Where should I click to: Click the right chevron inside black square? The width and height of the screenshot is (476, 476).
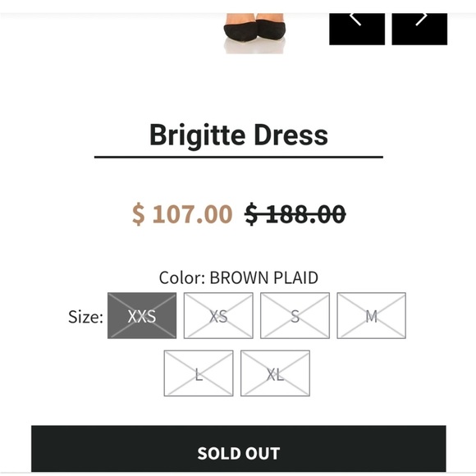coord(421,19)
